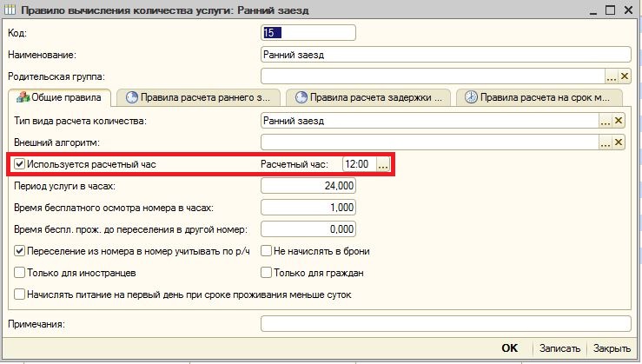
Task: Check Начислять питание на первый день
Action: pyautogui.click(x=20, y=295)
